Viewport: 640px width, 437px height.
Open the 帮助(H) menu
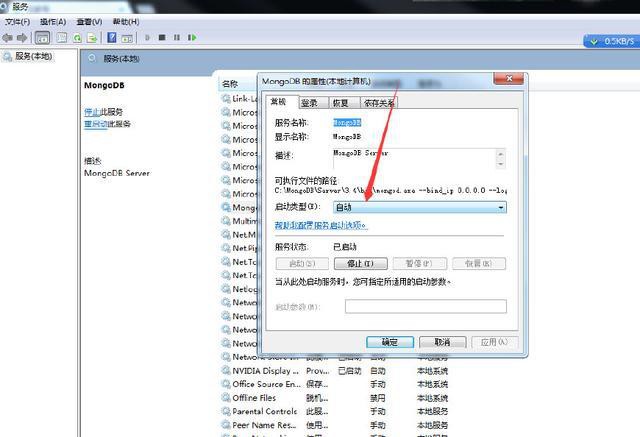pos(126,22)
